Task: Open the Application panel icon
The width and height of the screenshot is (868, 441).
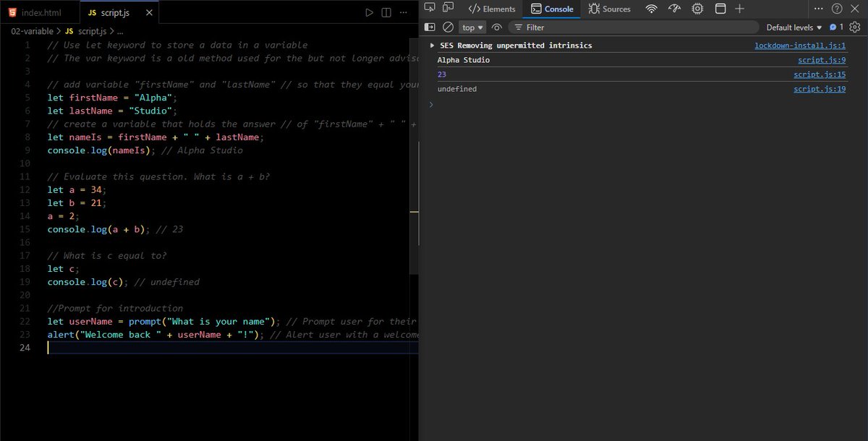Action: pyautogui.click(x=720, y=9)
